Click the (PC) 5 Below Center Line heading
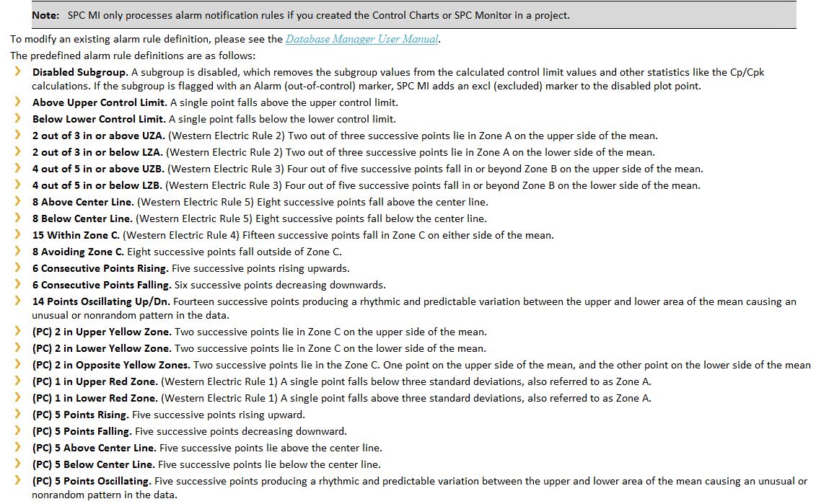Screen dimensions: 816x504 93,464
